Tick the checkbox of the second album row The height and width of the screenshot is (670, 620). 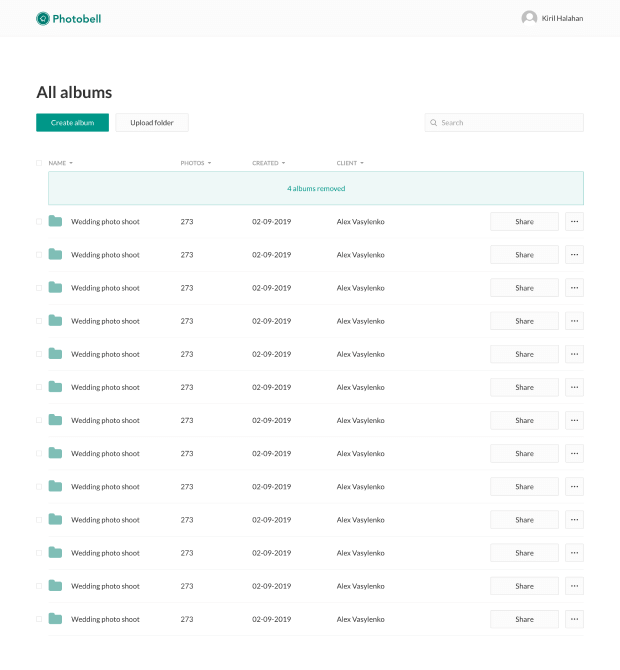tap(39, 255)
